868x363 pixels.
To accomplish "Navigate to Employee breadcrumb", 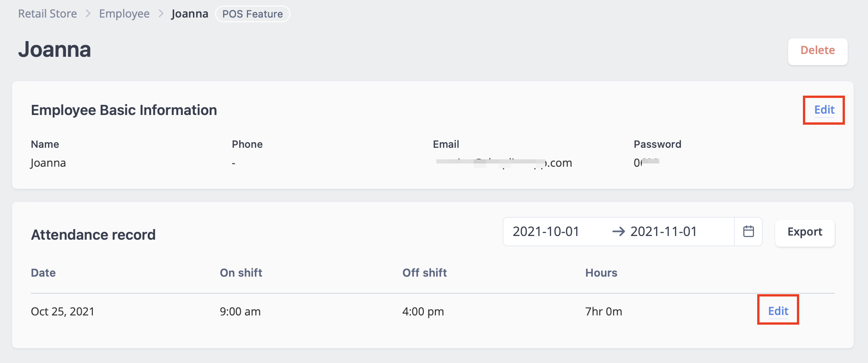I will tap(124, 14).
